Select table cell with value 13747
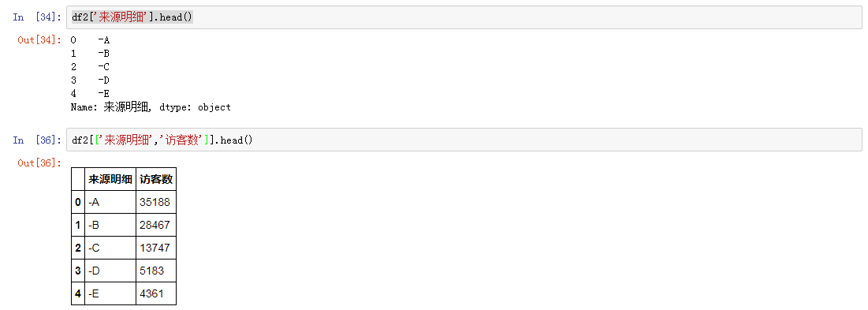868x310 pixels. click(156, 248)
